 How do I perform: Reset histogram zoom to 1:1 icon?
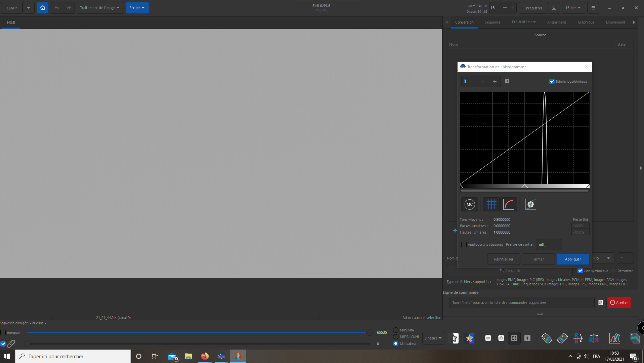(x=507, y=81)
